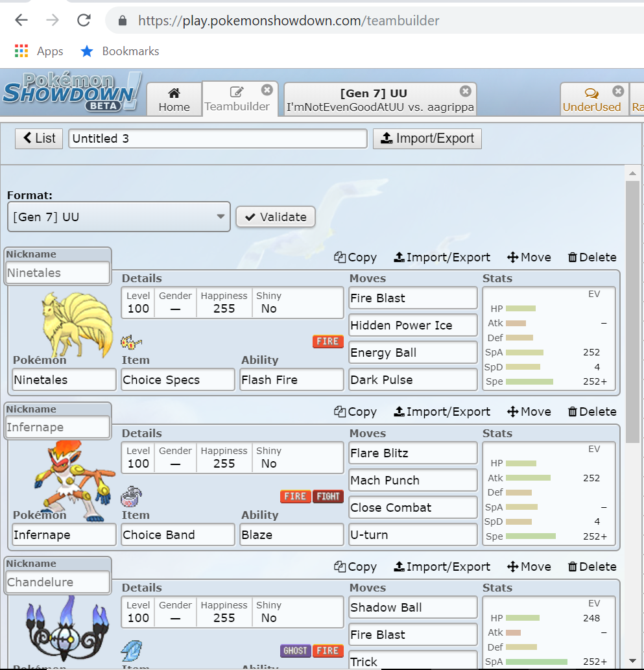Click the scrollbar down arrow
The width and height of the screenshot is (644, 670).
tap(632, 661)
